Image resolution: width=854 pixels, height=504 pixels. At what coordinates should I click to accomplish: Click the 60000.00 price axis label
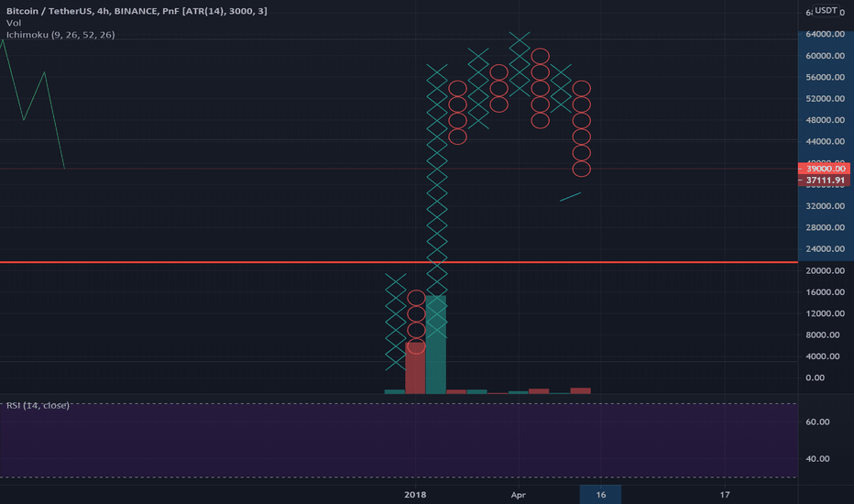[825, 56]
